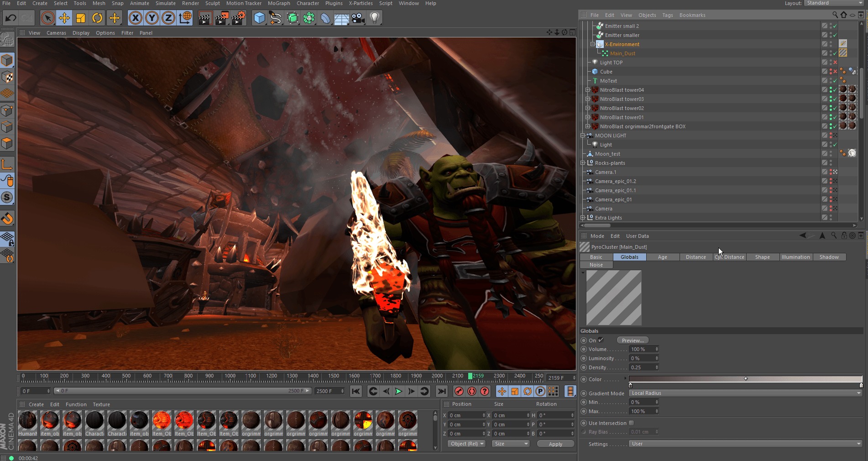This screenshot has height=461, width=868.
Task: Open the Settings User dropdown
Action: coord(746,444)
